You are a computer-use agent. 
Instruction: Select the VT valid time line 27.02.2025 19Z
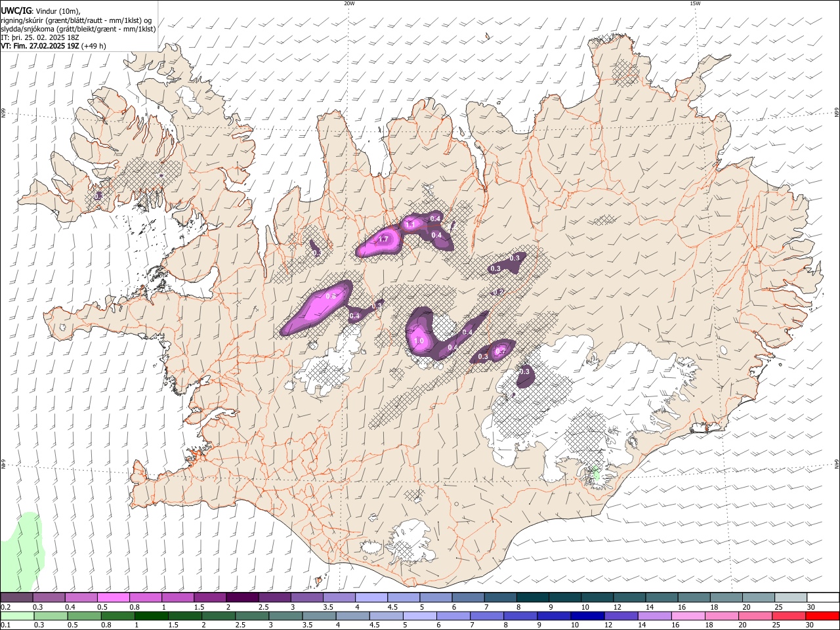coord(53,46)
